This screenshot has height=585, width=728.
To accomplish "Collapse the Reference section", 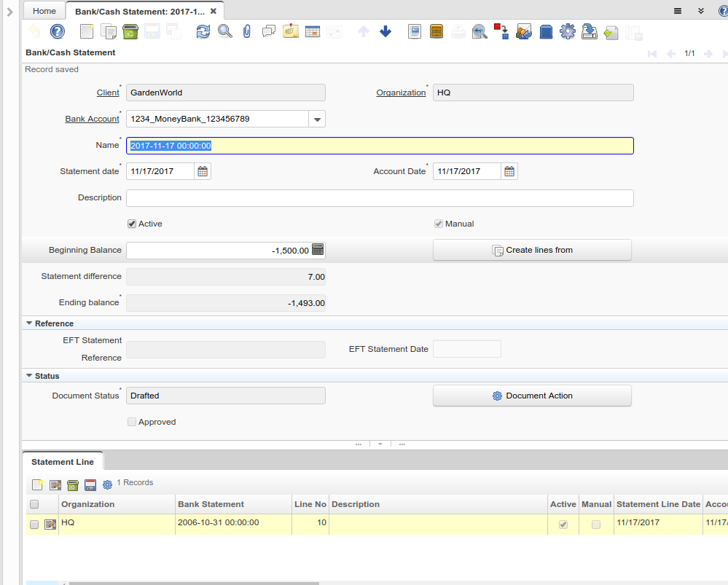I will pos(29,323).
